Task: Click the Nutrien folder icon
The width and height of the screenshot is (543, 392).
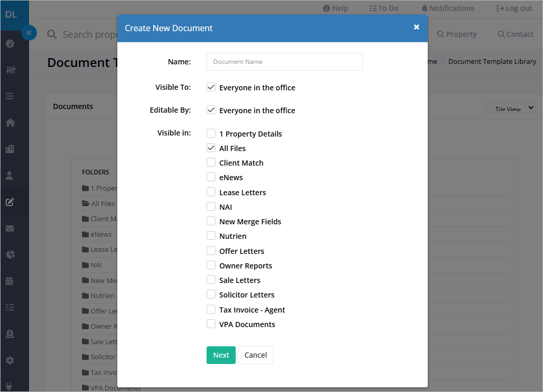Action: [x=86, y=296]
